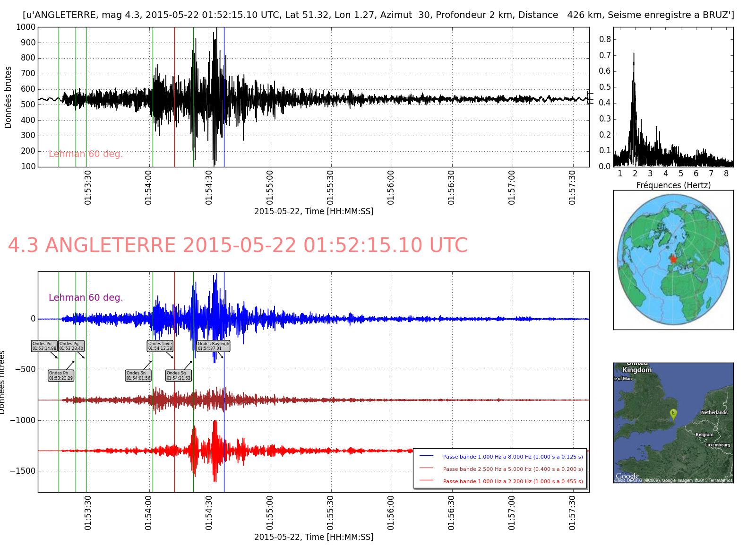This screenshot has width=756, height=547.
Task: Select the Ondes Pn annotation box
Action: click(x=44, y=346)
